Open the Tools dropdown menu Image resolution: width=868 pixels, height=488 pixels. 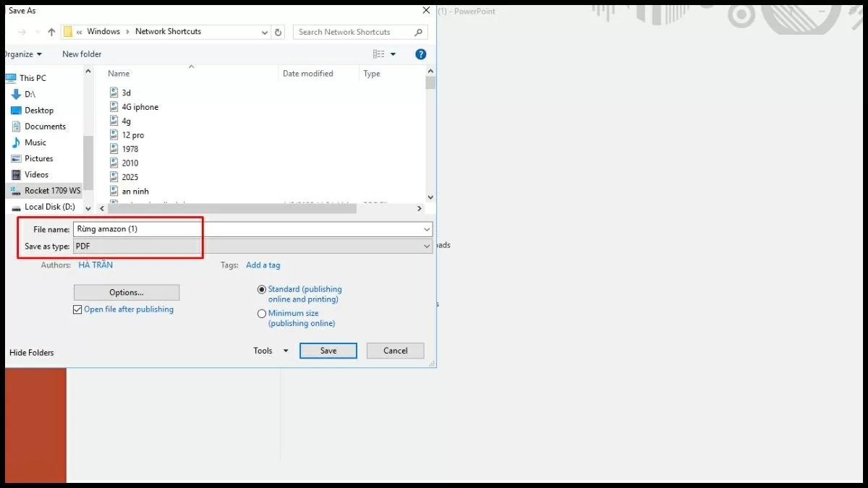click(271, 351)
